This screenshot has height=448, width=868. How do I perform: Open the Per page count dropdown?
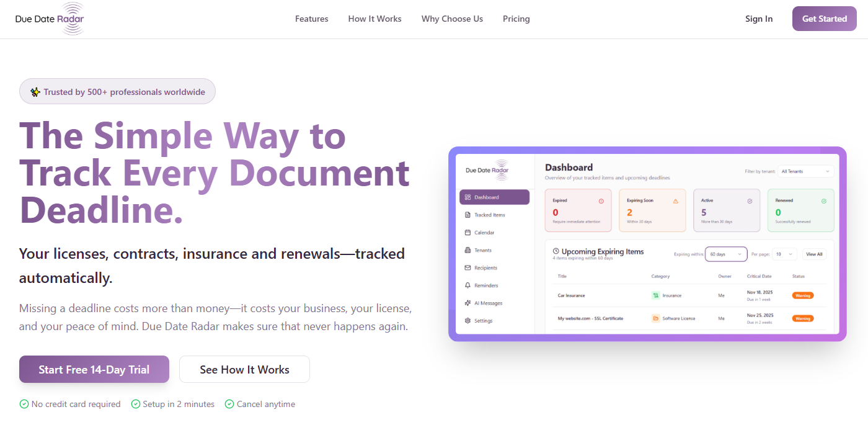coord(784,254)
